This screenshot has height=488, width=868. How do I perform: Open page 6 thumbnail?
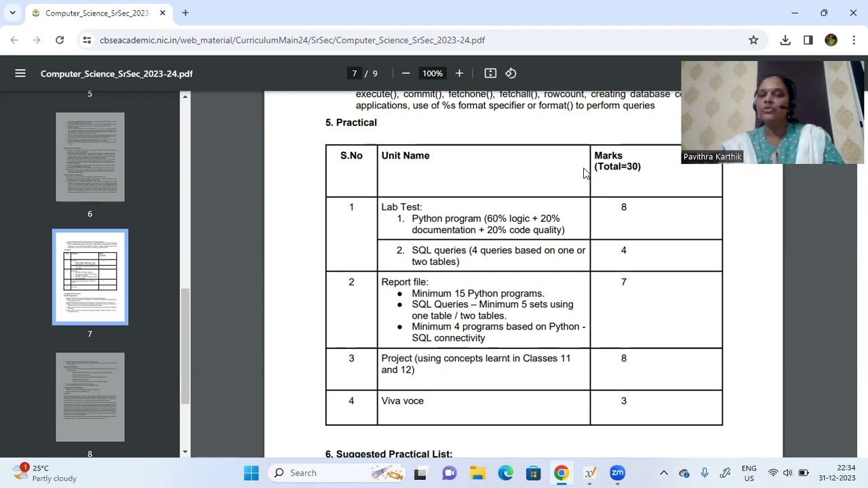(90, 157)
